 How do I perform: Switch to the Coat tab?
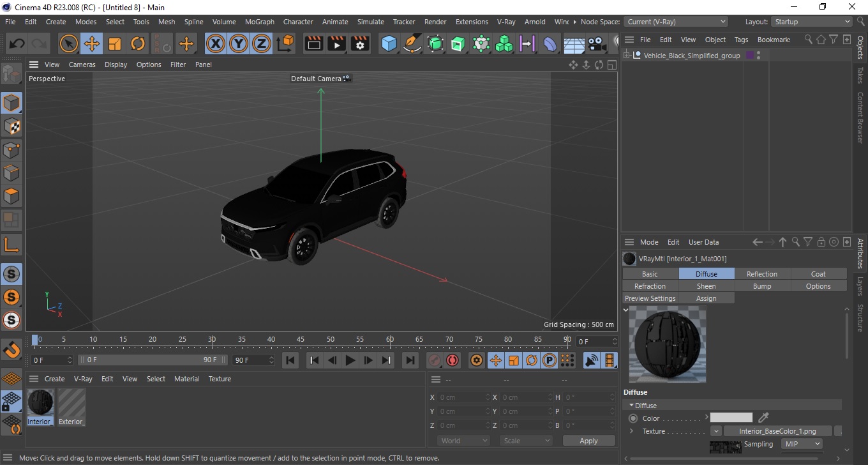[818, 274]
